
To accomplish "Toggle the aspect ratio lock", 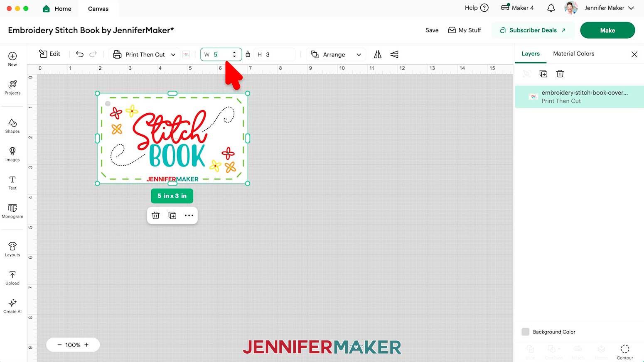I will [248, 54].
